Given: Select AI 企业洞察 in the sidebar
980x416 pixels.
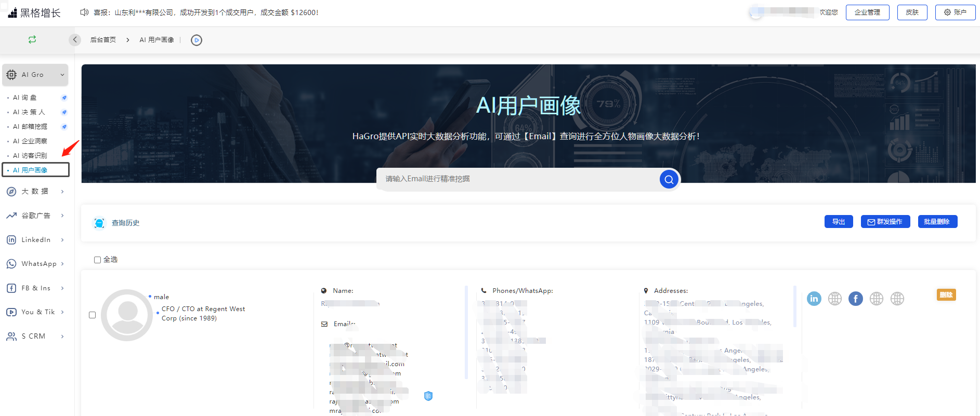Looking at the screenshot, I should [x=34, y=141].
